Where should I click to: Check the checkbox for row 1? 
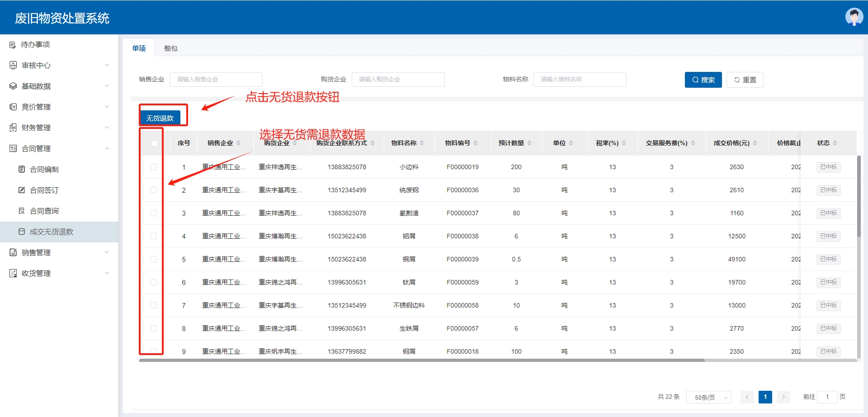coord(154,167)
